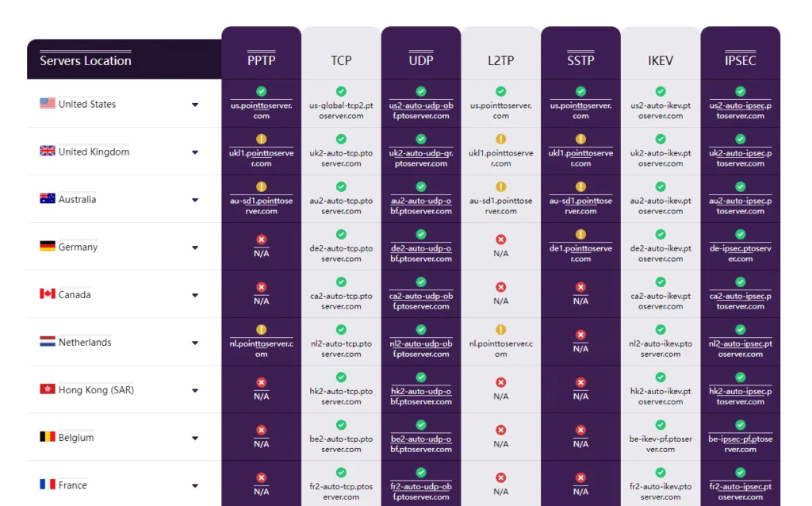Click the yellow warning icon for Netherlands L2TP
Image resolution: width=812 pixels, height=506 pixels.
point(501,329)
